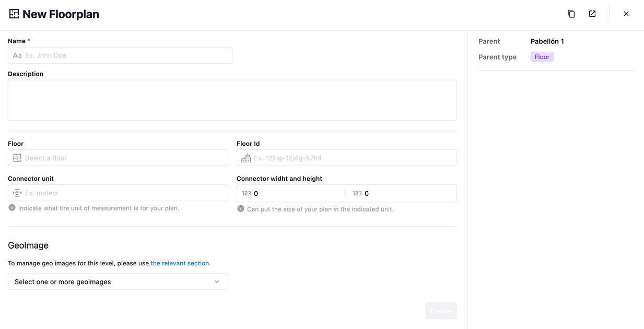Focus the connector width number field
The width and height of the screenshot is (644, 329).
click(298, 194)
